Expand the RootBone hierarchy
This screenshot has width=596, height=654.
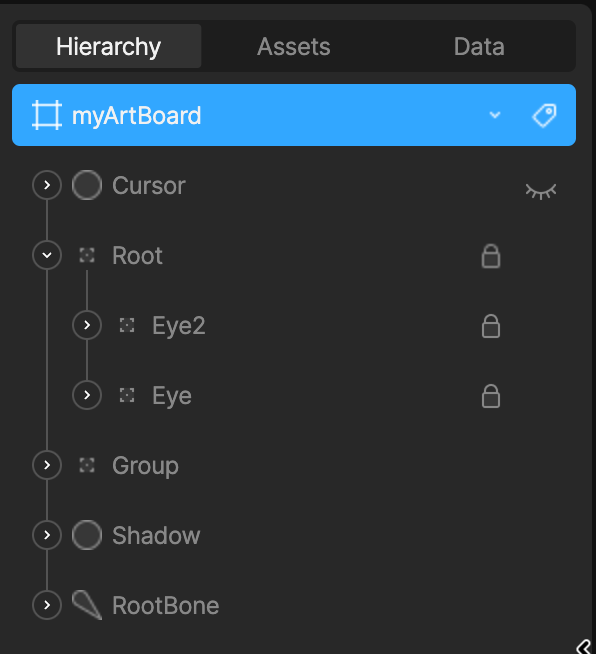point(47,605)
